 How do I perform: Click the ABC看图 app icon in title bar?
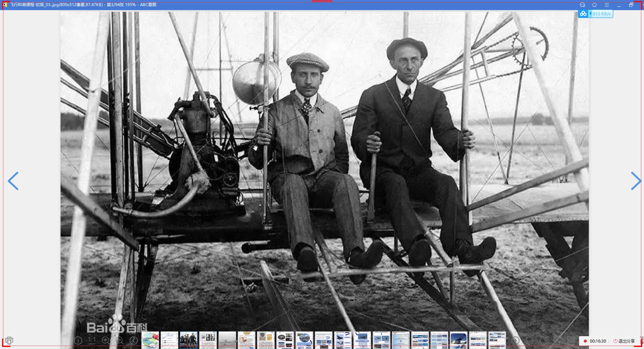[x=5, y=5]
